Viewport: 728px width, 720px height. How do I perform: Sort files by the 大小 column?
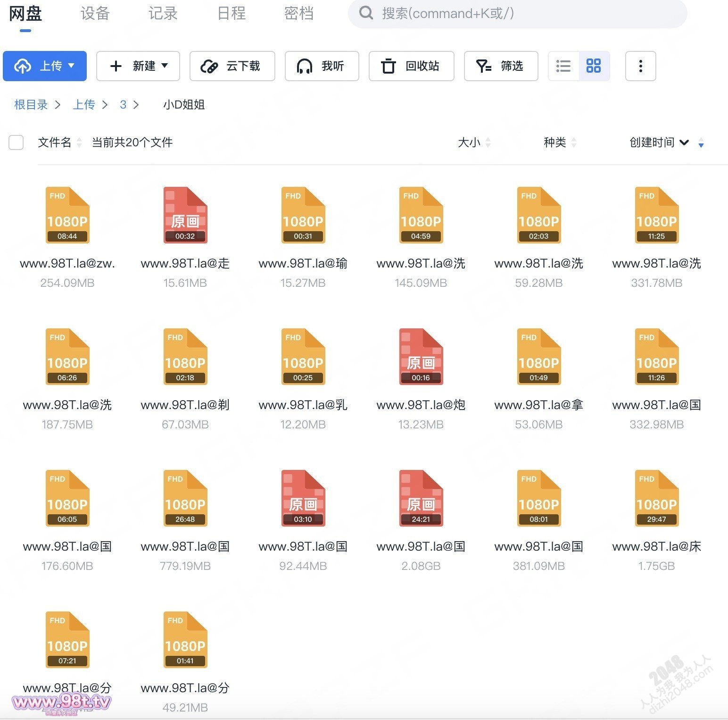[469, 142]
